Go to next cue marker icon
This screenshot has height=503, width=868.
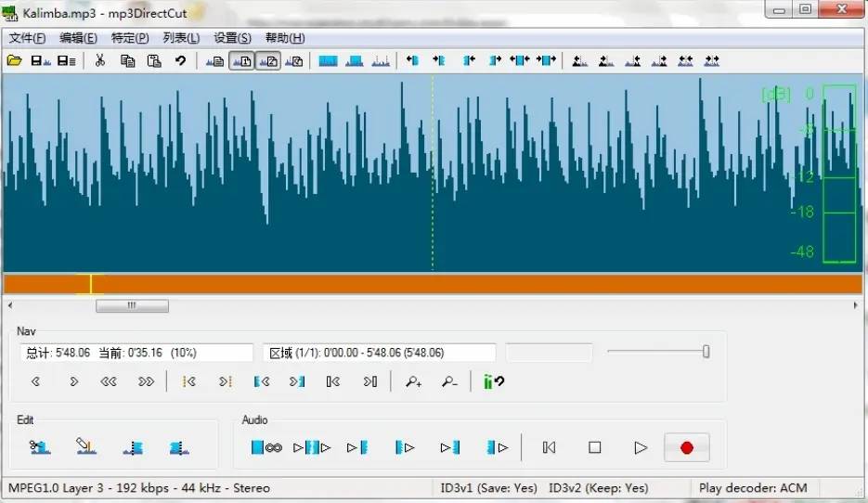coord(226,381)
